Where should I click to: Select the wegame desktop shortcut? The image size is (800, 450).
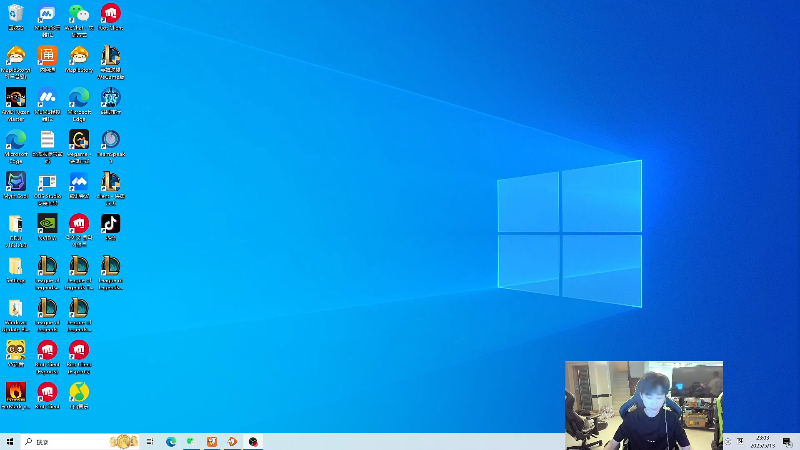[x=79, y=147]
